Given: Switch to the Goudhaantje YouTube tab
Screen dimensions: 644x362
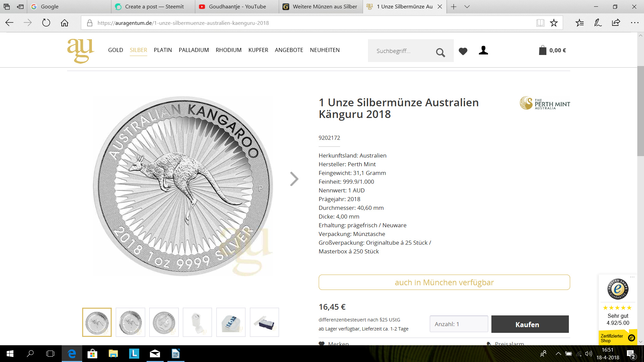Looking at the screenshot, I should coord(237,7).
